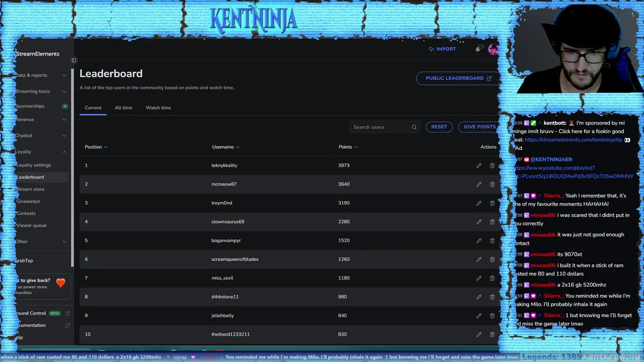Screen dimensions: 644x362
Task: Edit points for d4rkstone11
Action: pyautogui.click(x=478, y=297)
